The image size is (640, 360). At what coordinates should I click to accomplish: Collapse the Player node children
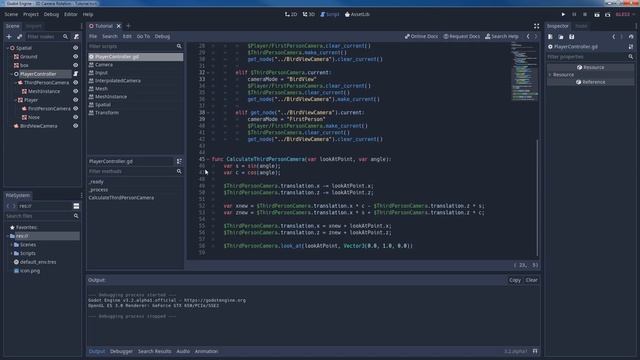click(x=16, y=100)
